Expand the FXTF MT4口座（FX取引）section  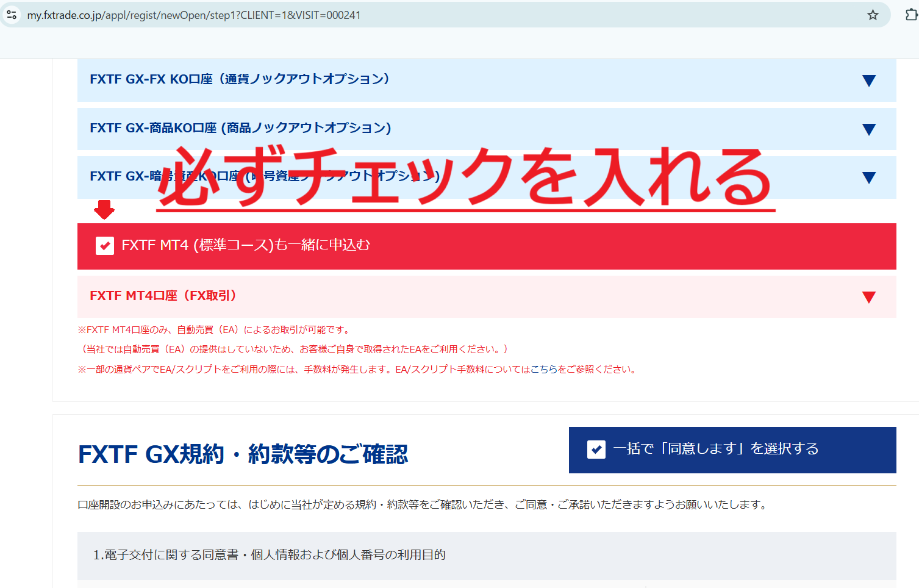coord(868,296)
